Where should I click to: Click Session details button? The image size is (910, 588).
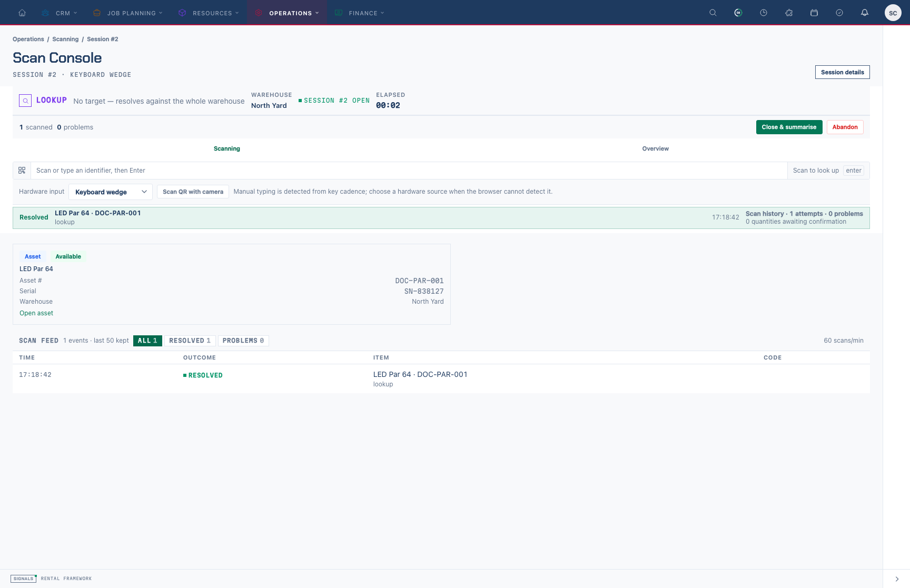point(843,72)
